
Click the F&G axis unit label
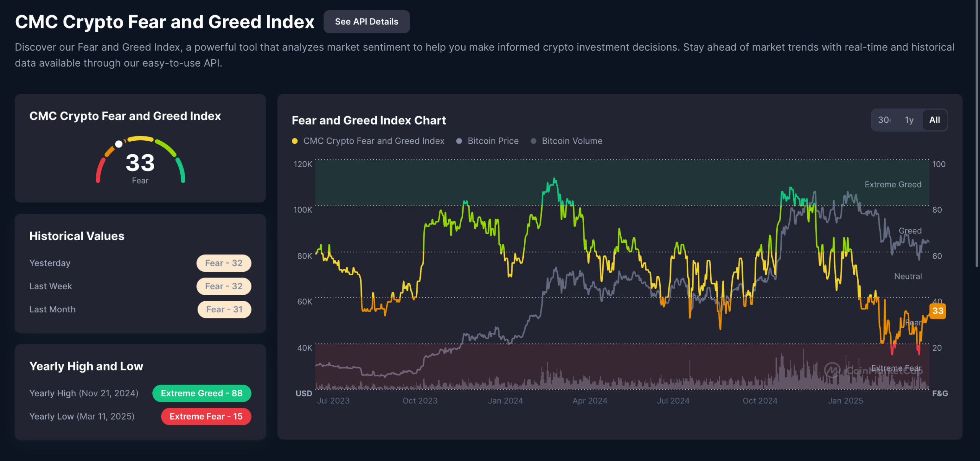point(940,394)
